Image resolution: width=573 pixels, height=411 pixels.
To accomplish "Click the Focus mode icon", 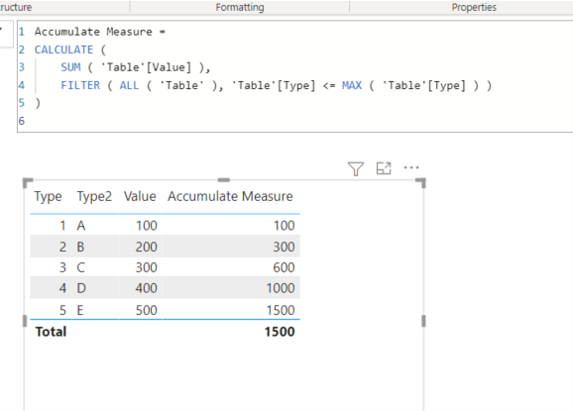I will point(383,168).
